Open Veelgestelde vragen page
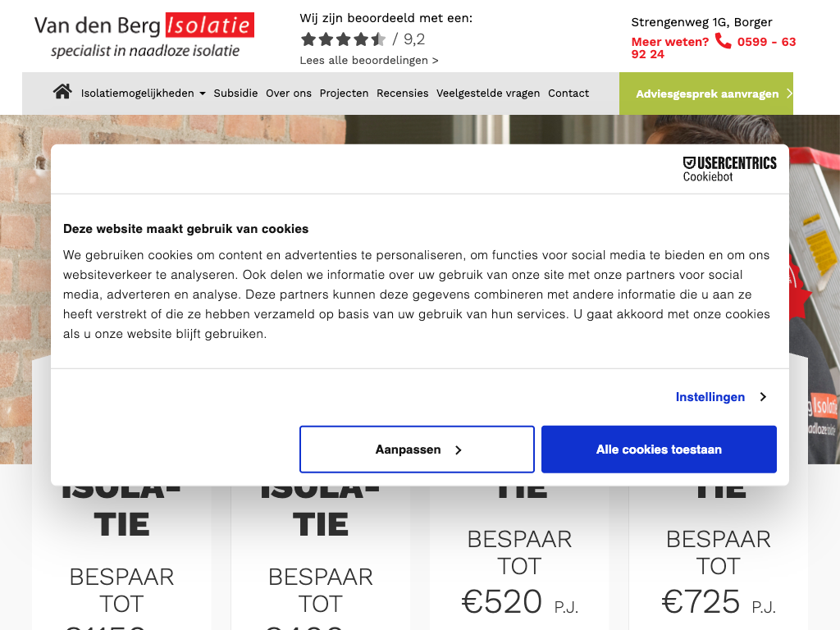Screen dimensions: 840x630 tap(488, 94)
